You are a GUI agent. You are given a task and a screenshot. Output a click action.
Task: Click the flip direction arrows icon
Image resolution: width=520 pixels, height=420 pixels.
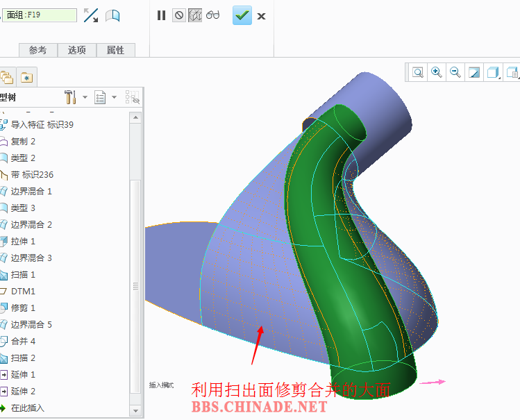click(x=91, y=15)
